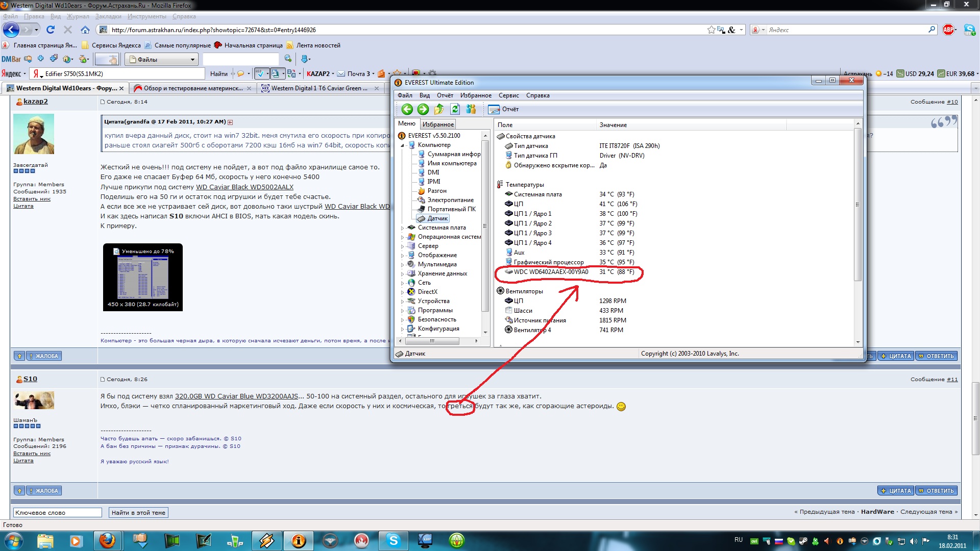This screenshot has width=980, height=551.
Task: Open the Справка menu in EVEREST
Action: 537,95
